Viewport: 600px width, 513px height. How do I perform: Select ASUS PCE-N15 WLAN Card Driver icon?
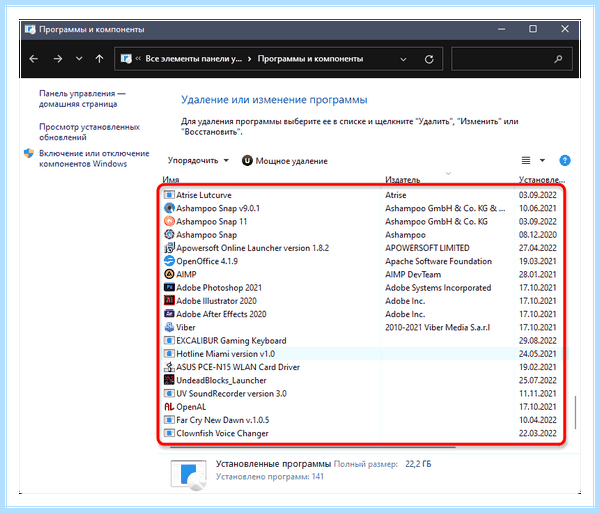169,367
